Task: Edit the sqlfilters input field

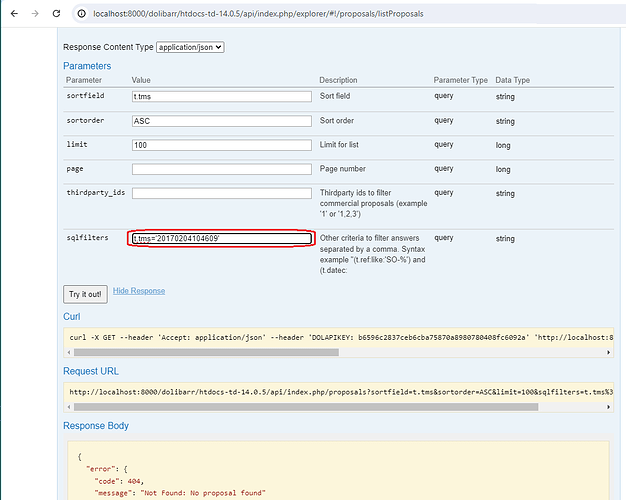Action: tap(222, 238)
